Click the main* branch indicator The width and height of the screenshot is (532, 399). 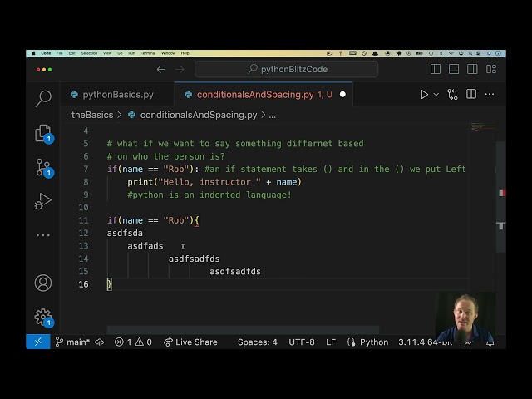[x=72, y=342]
